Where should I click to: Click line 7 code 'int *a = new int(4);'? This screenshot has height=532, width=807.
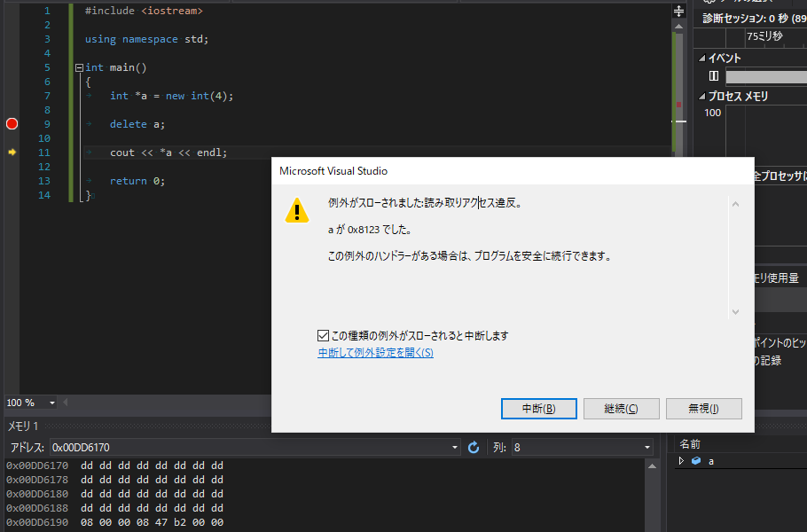[171, 96]
